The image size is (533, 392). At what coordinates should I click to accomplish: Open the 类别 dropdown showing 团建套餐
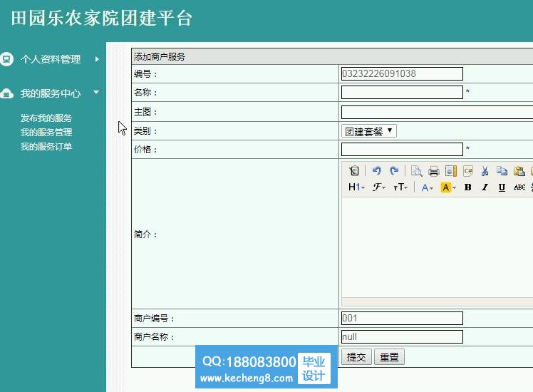[x=369, y=131]
